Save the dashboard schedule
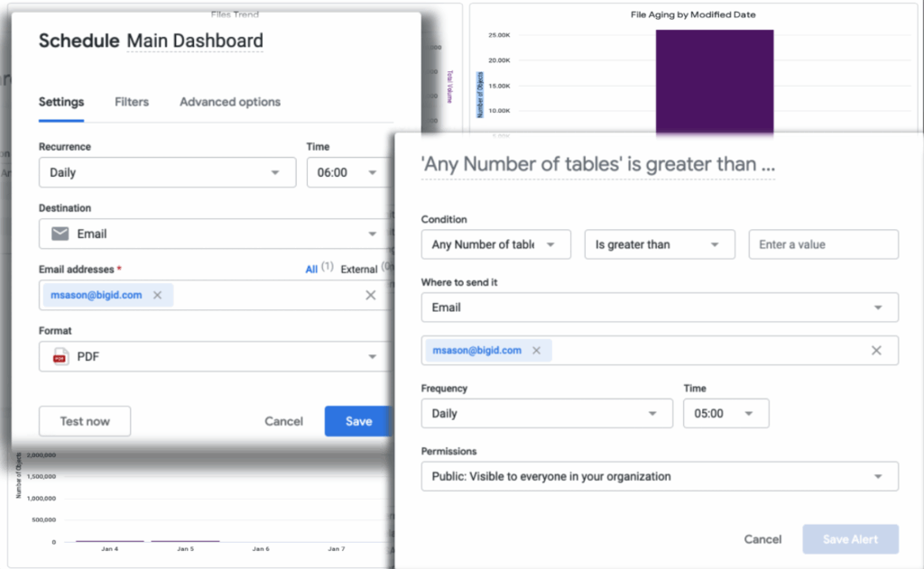924x569 pixels. [357, 421]
